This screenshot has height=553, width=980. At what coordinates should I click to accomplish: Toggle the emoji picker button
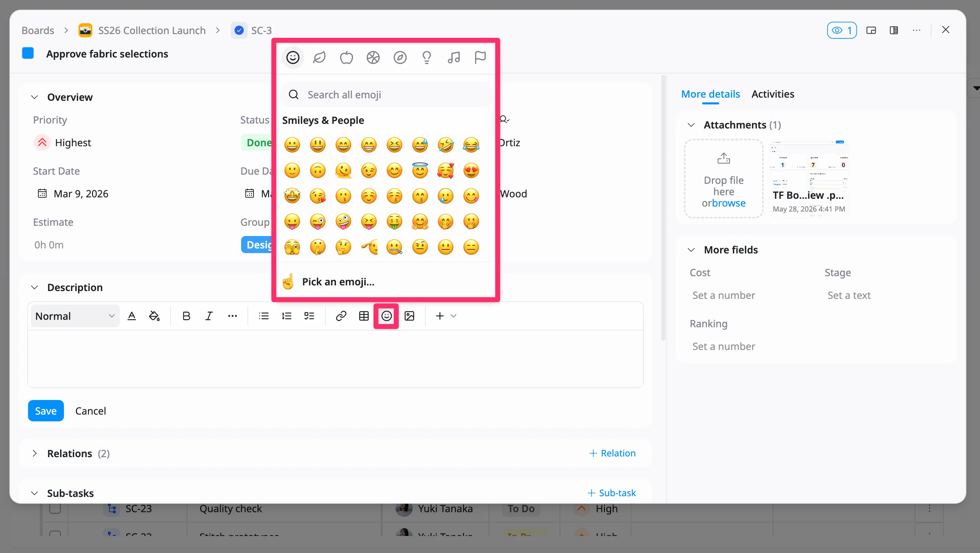coord(387,316)
